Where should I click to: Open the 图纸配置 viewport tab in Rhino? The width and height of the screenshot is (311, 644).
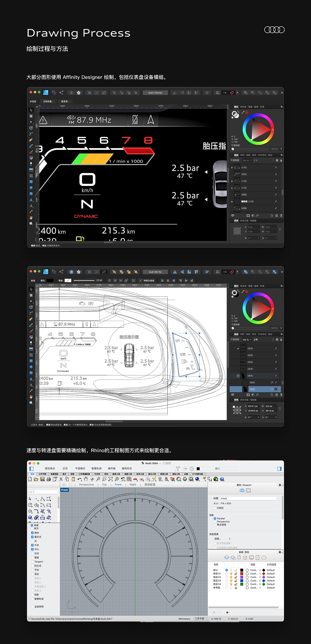pos(150,484)
